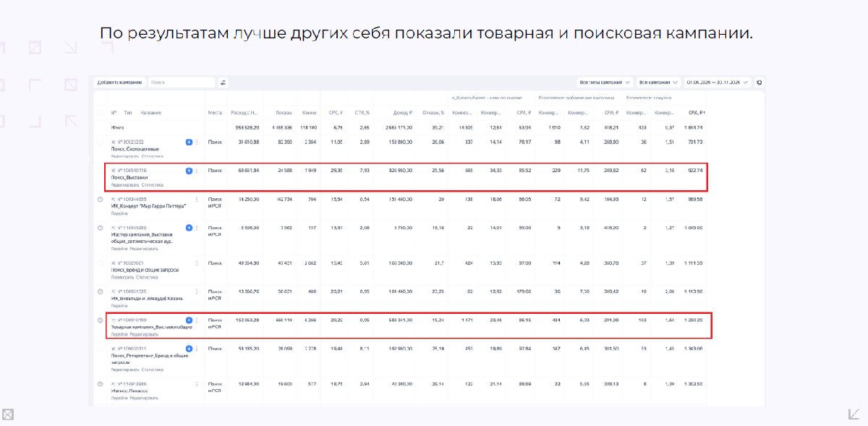The height and width of the screenshot is (426, 868).
Task: Click 'Редактировать' under Товарная кампания row
Action: [x=144, y=335]
